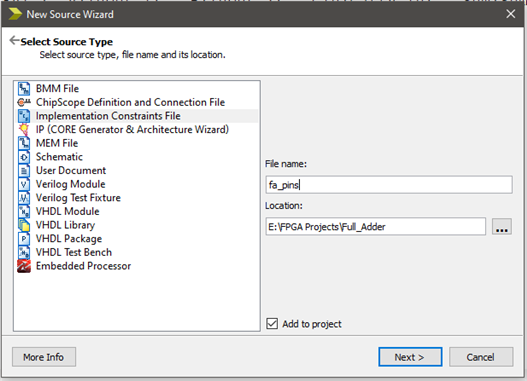527x381 pixels.
Task: Choose VHDL Package source type
Action: 69,239
